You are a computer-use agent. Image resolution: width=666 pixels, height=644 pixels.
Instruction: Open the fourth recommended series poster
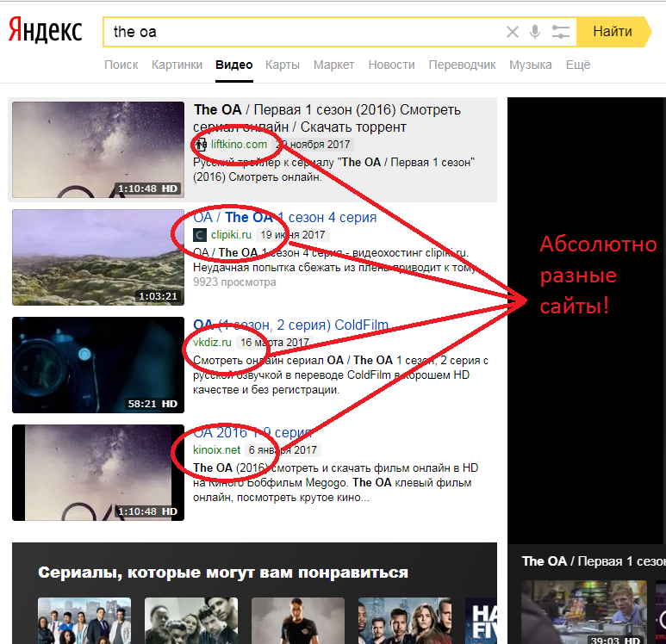(x=405, y=621)
